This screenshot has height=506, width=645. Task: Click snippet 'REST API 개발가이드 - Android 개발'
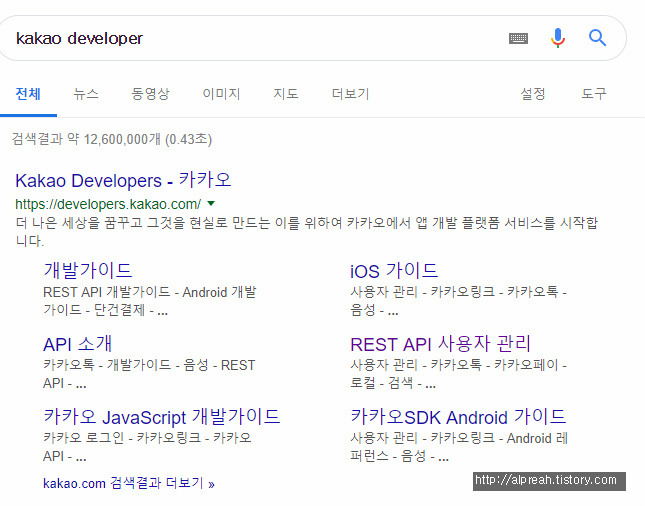(x=150, y=292)
